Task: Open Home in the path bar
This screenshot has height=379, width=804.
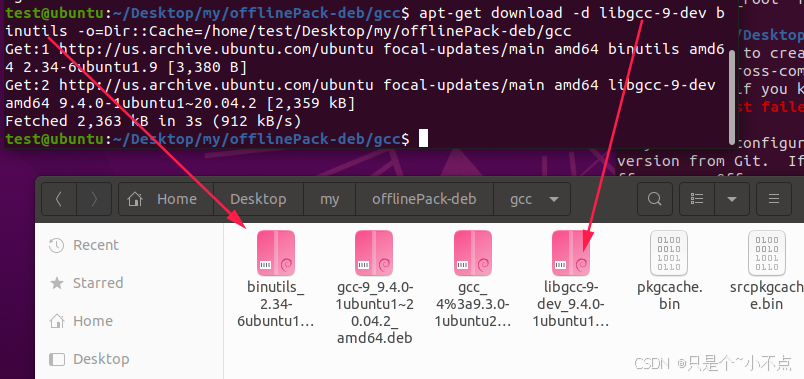Action: click(x=166, y=199)
